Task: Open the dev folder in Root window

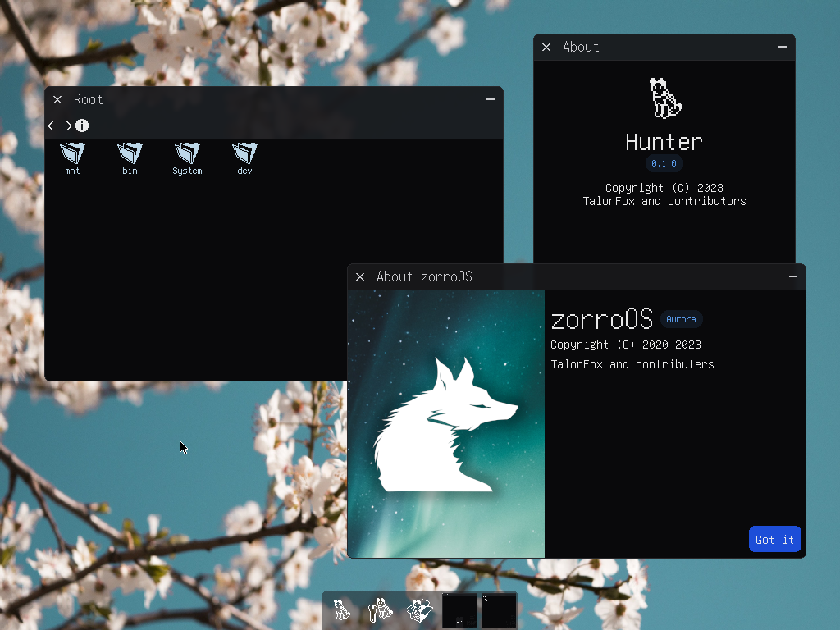Action: point(244,158)
